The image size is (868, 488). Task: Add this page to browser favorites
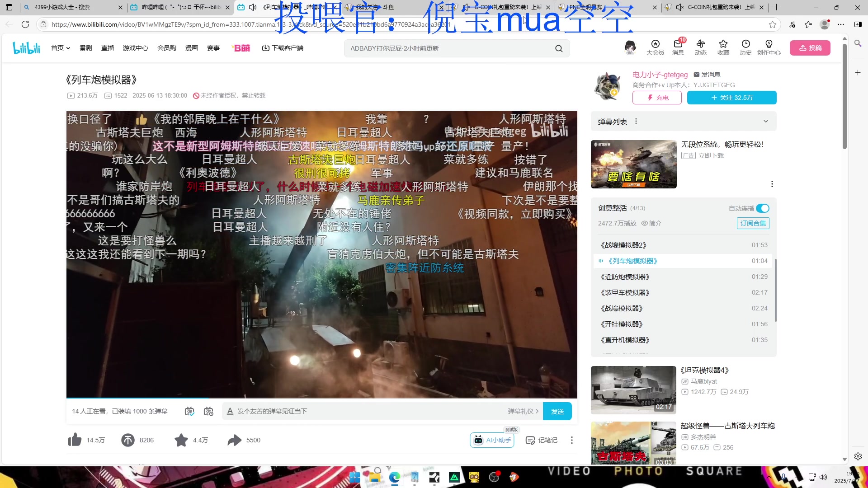coord(773,24)
